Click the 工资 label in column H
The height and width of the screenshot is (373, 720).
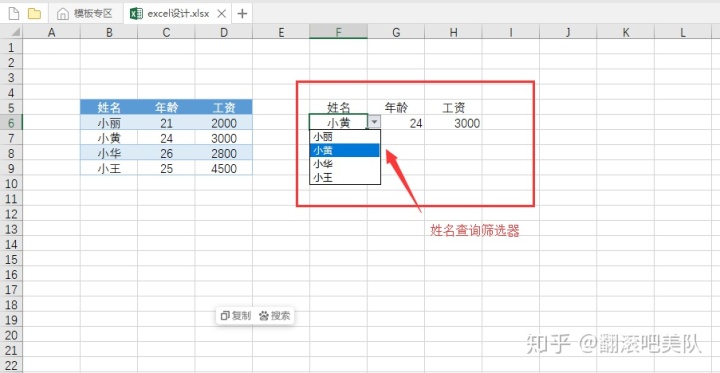click(453, 107)
